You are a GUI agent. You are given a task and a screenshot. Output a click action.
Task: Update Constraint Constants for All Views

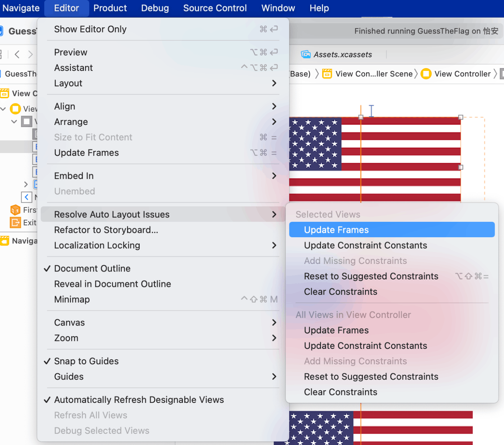(x=392, y=346)
